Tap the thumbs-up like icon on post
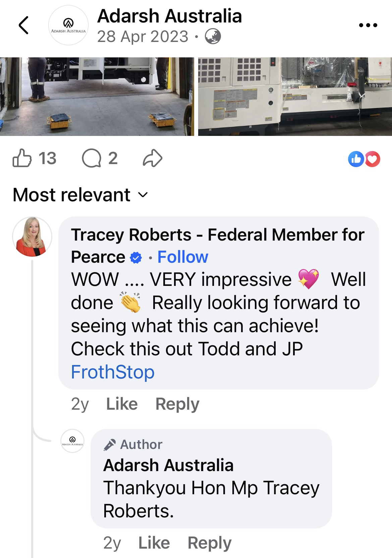The image size is (392, 558). tap(22, 158)
